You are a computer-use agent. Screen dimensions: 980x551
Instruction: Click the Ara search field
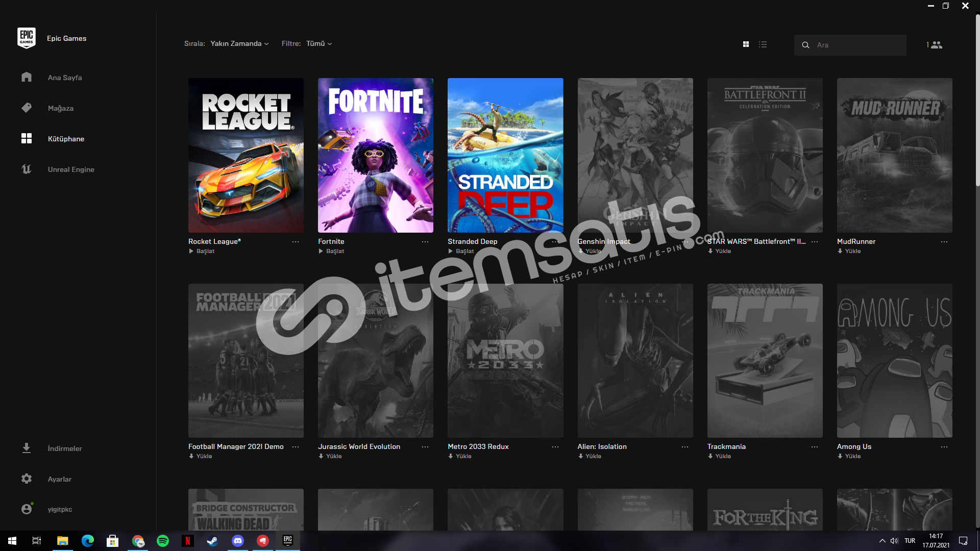[850, 45]
